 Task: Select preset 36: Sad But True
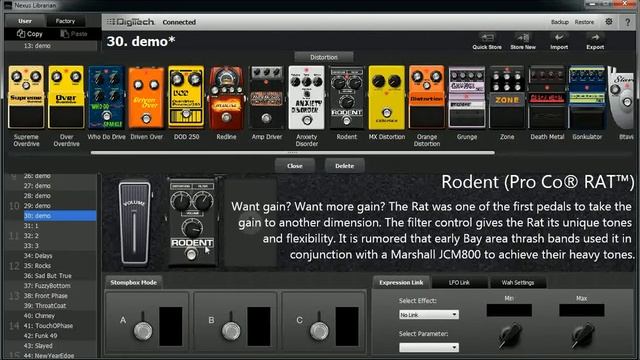click(x=60, y=276)
